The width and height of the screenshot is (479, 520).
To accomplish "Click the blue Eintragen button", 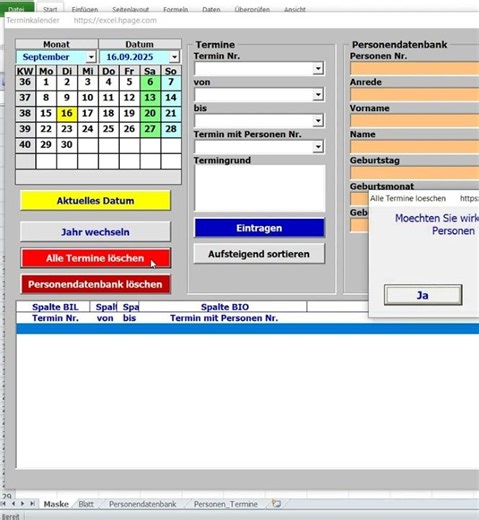I will 259,228.
